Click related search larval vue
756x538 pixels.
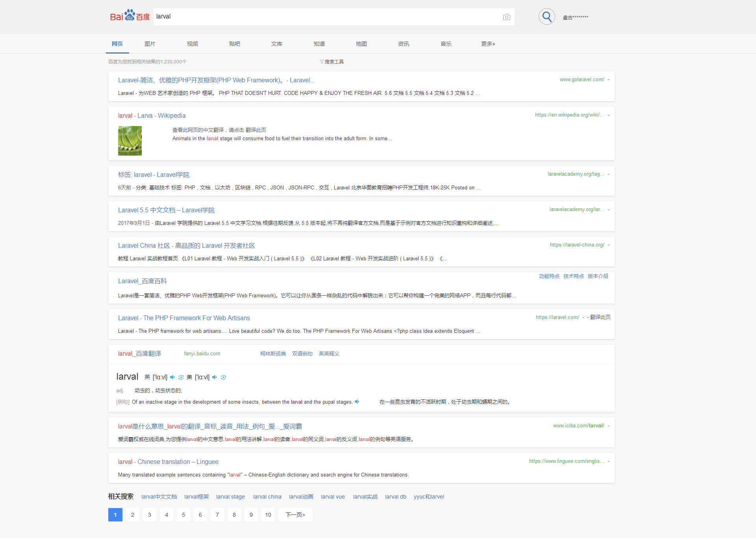(x=333, y=497)
